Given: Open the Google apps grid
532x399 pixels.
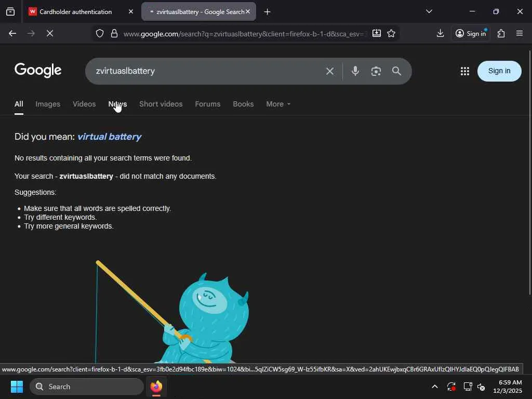Looking at the screenshot, I should pyautogui.click(x=465, y=71).
